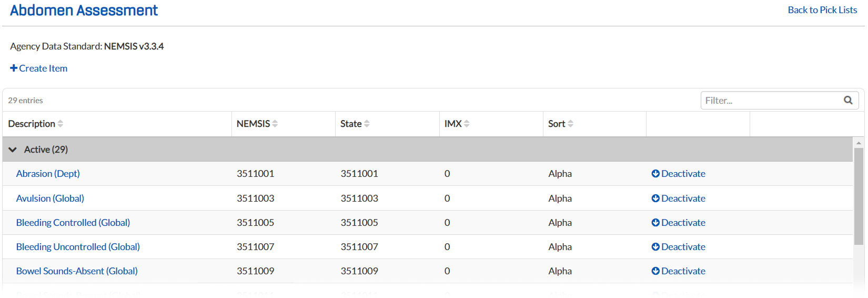Viewport: 868px width, 298px height.
Task: Deactivate Bowel Sounds-Absent (Global) entry
Action: click(x=678, y=271)
